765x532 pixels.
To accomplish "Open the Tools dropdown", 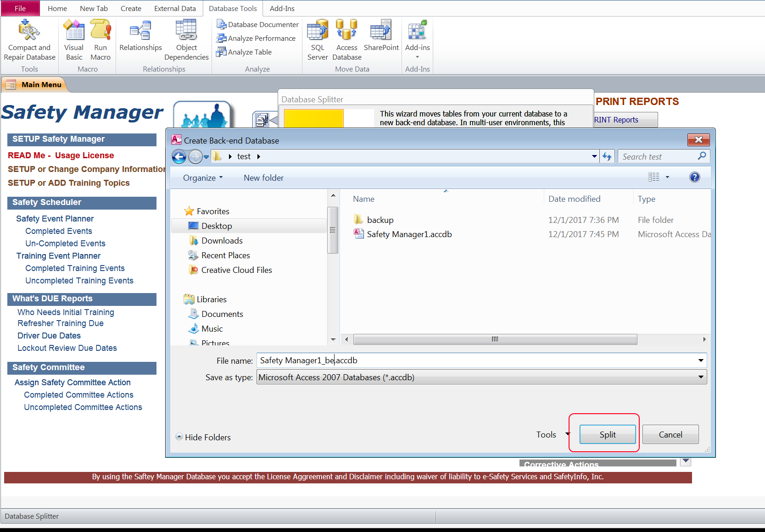I will point(553,435).
